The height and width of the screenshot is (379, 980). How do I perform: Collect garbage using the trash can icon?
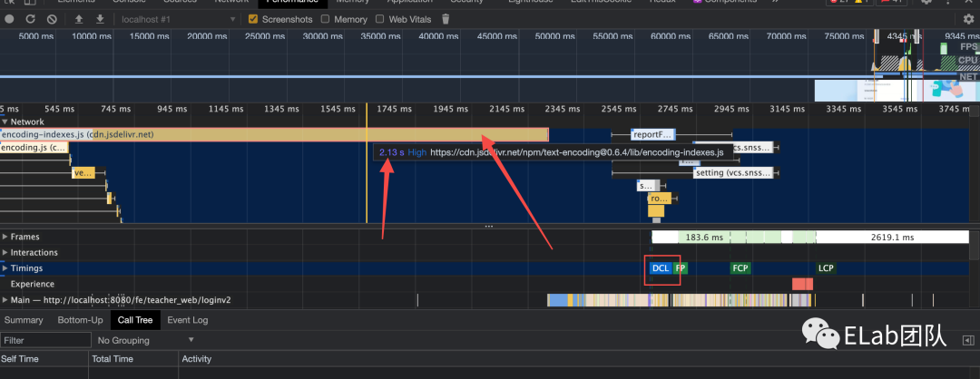(446, 19)
